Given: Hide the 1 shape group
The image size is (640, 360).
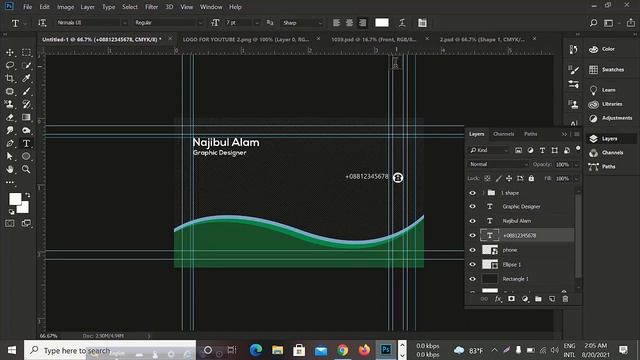Looking at the screenshot, I should click(472, 193).
